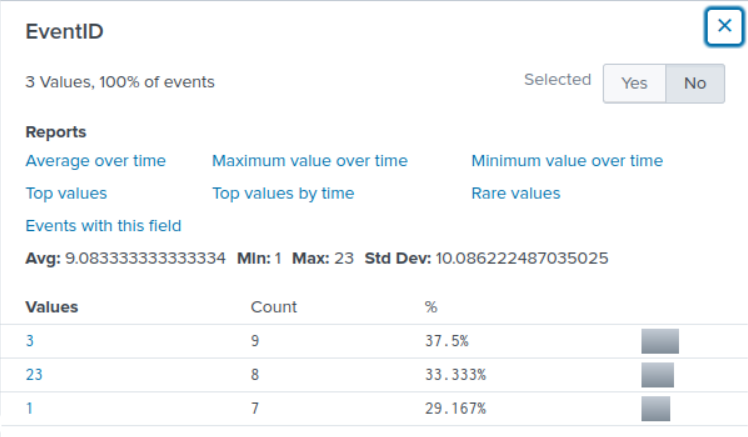748x437 pixels.
Task: Click the Values column header
Action: point(52,307)
